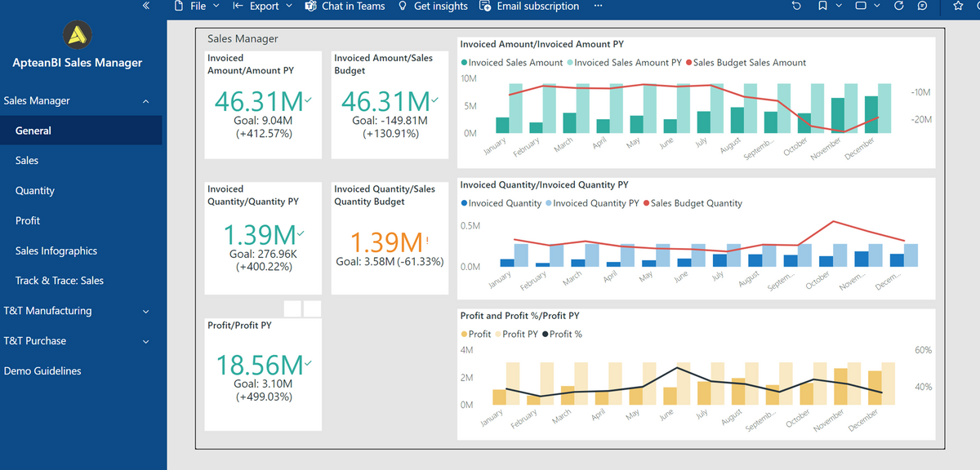Viewport: 980px width, 470px height.
Task: Add report to Favorites with star icon
Action: click(x=958, y=6)
